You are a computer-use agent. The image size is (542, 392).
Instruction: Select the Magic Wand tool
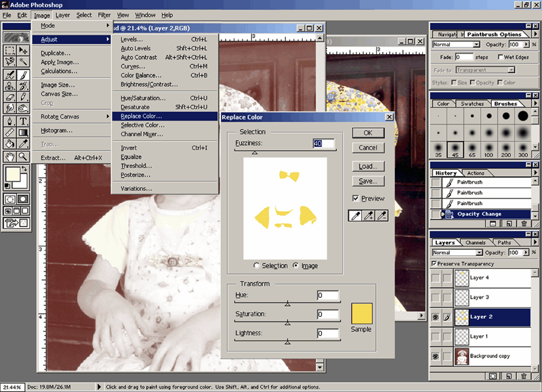pyautogui.click(x=24, y=62)
